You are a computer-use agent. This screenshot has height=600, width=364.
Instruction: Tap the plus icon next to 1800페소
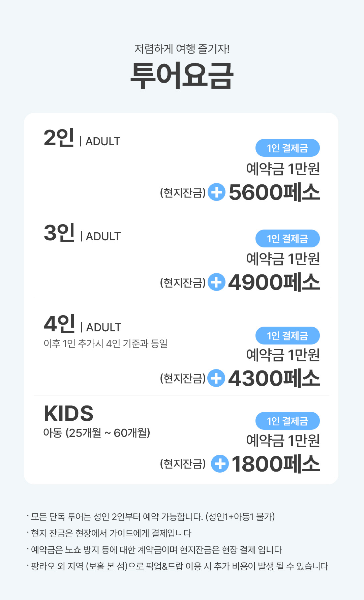[220, 464]
